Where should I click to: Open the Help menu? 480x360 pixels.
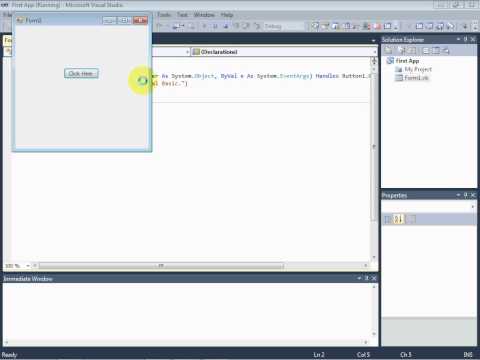[227, 15]
